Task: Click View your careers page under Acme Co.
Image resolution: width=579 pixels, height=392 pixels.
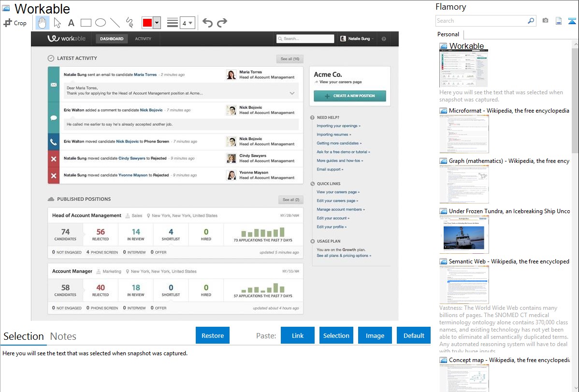Action: (x=340, y=82)
